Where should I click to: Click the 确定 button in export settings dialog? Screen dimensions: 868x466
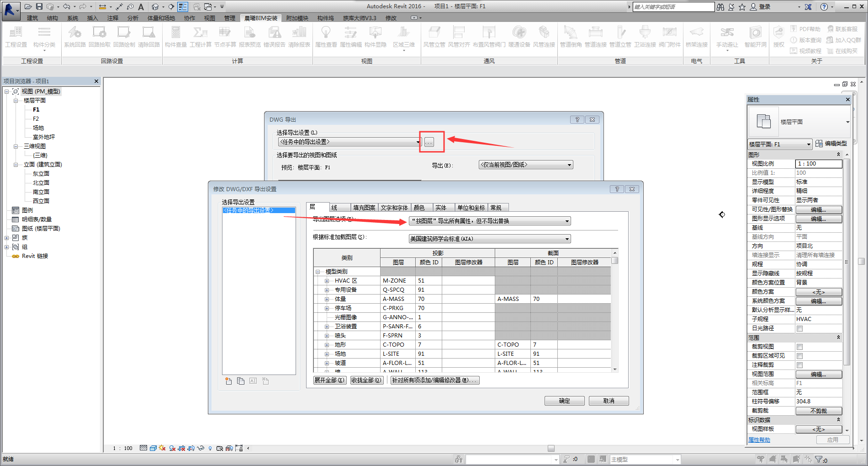(565, 401)
